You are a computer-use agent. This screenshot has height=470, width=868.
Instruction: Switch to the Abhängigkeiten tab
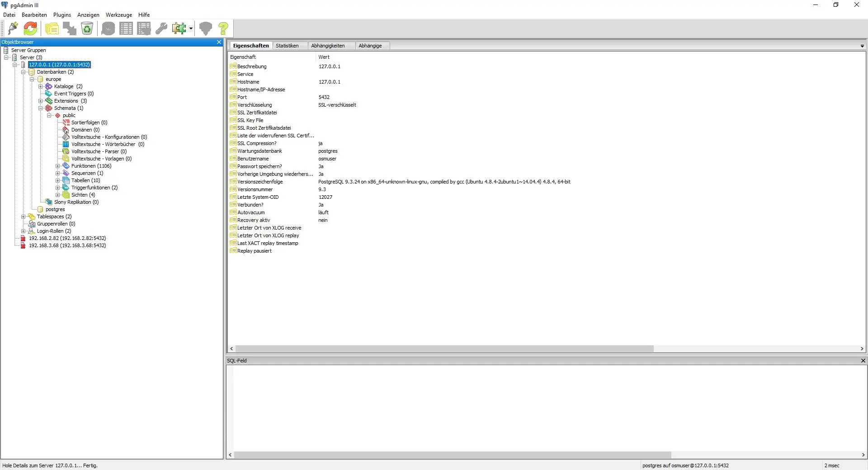pos(328,46)
